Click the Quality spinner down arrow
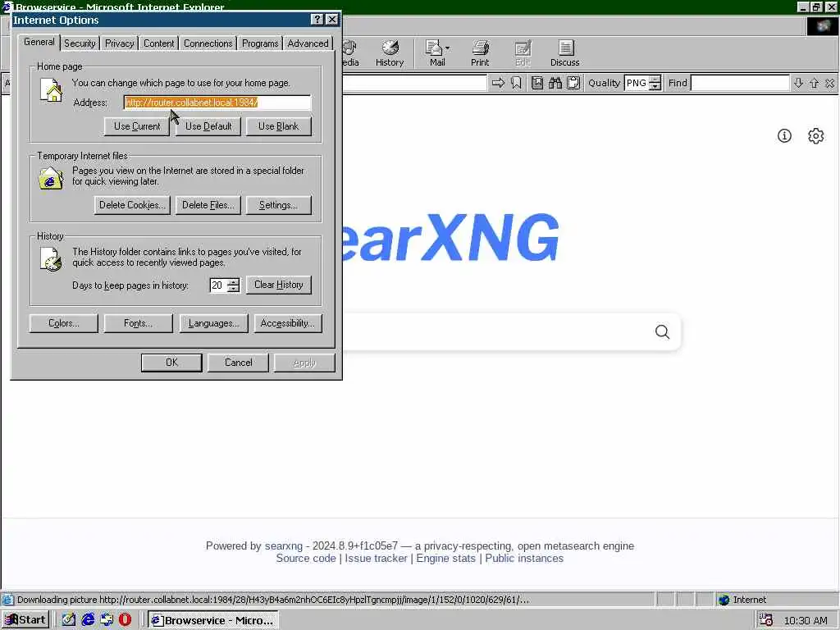 [655, 87]
